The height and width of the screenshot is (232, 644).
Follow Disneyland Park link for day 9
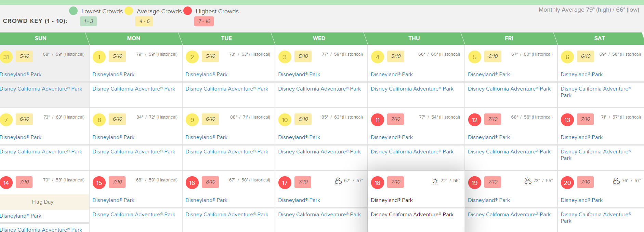[206, 137]
